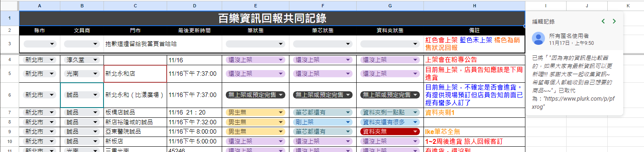This screenshot has height=152, width=644.
Task: Click the anonymous user avatar icon
Action: point(538,38)
